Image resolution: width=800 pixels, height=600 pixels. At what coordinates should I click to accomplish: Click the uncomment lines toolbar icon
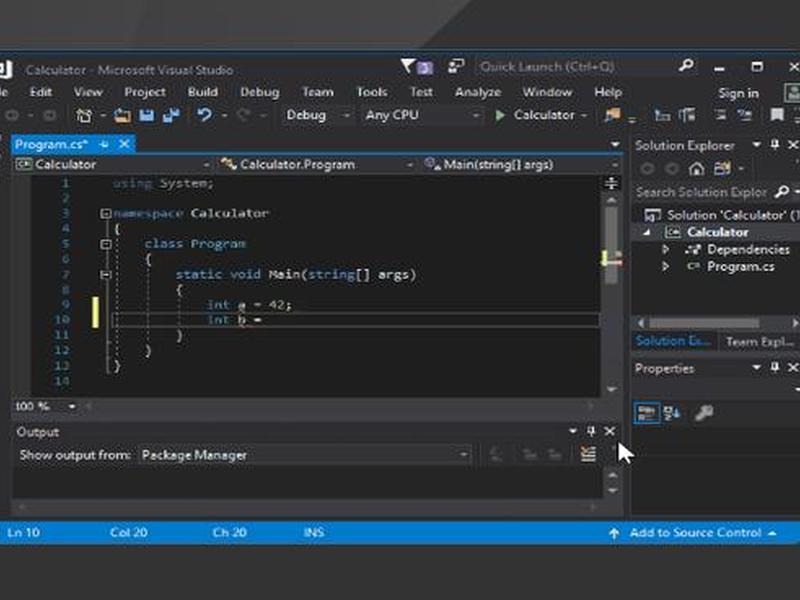click(x=745, y=115)
